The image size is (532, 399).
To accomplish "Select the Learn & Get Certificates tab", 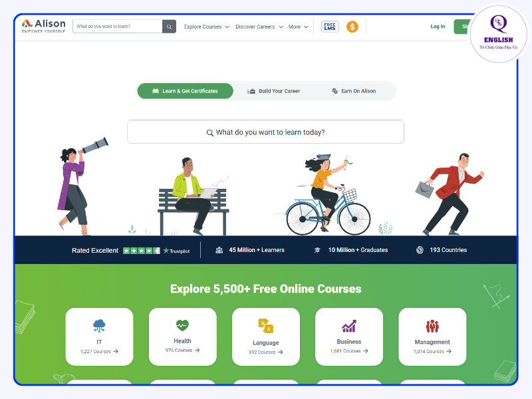I will (x=186, y=91).
